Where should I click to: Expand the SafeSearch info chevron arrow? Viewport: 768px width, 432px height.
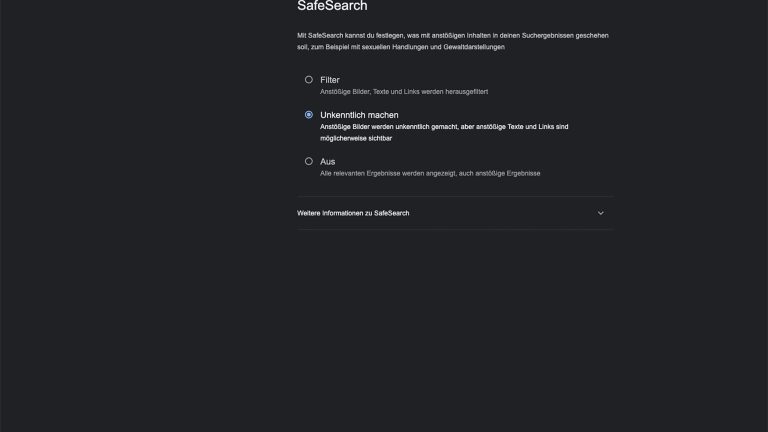pyautogui.click(x=601, y=213)
